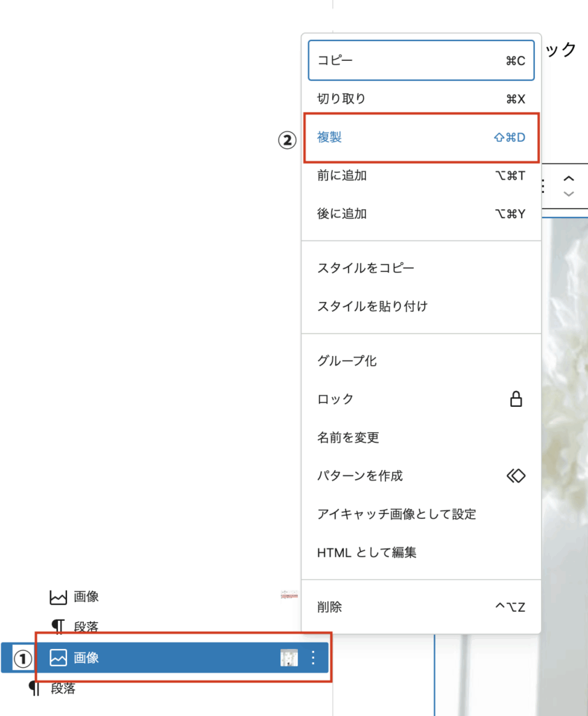Click the image thumbnail in the selected 画像 row
588x716 pixels.
coord(290,658)
